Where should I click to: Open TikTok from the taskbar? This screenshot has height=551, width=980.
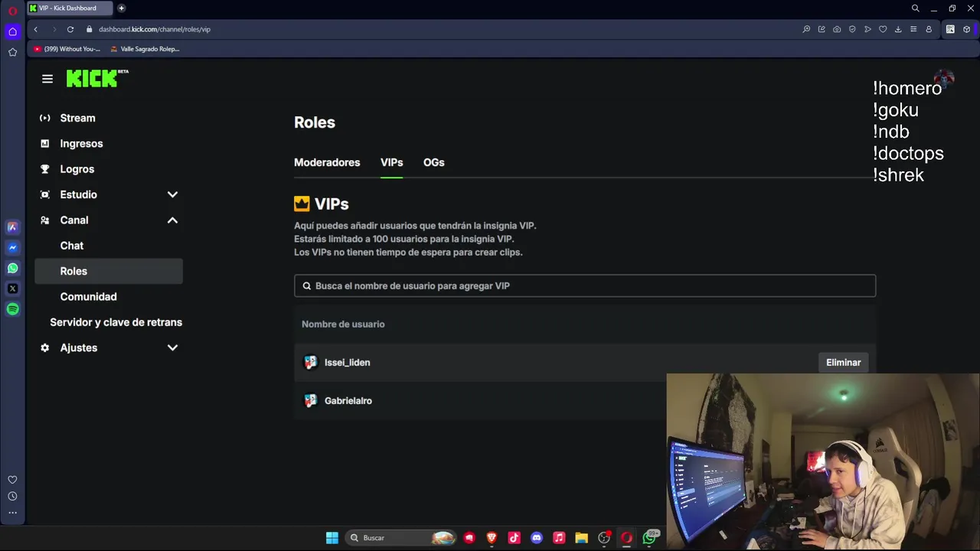click(514, 538)
